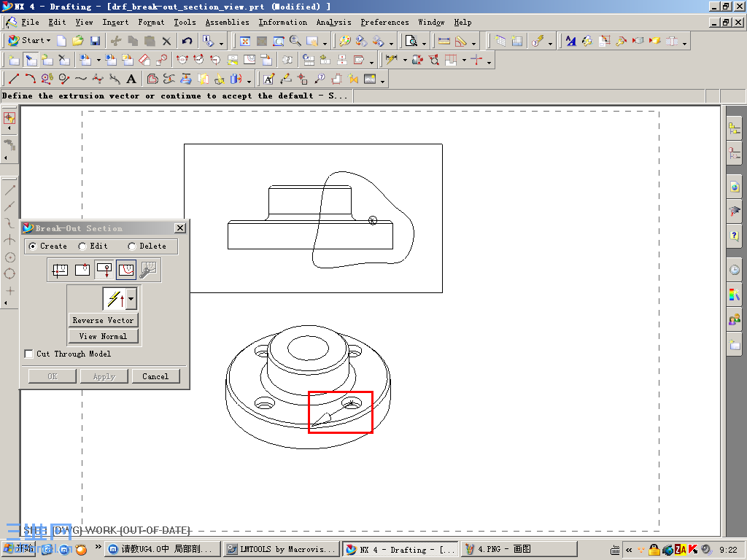
Task: Click the Annotation Preferences AA icon
Action: point(570,41)
